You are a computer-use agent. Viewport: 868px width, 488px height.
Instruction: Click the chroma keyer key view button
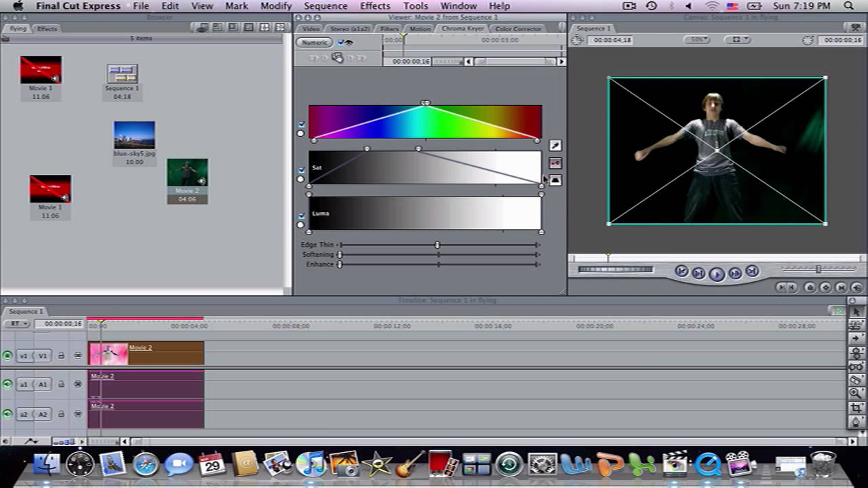tap(555, 163)
